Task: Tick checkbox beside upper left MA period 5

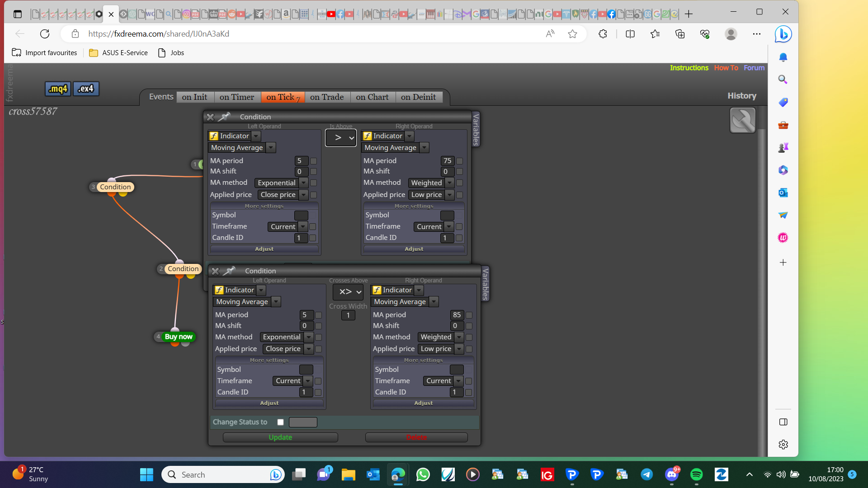Action: tap(313, 161)
